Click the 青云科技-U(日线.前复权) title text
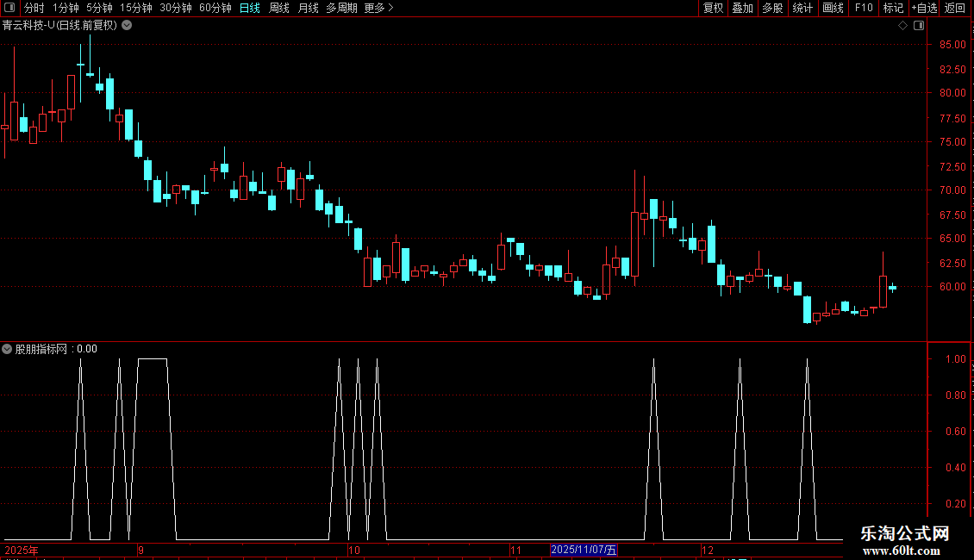The width and height of the screenshot is (974, 560). [59, 26]
